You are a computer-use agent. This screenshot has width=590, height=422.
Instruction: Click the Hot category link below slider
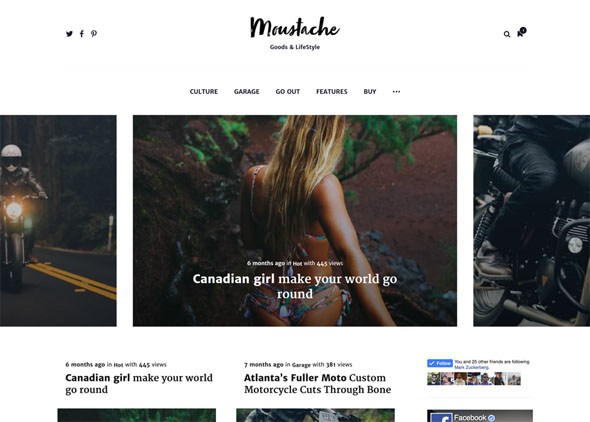tap(118, 364)
